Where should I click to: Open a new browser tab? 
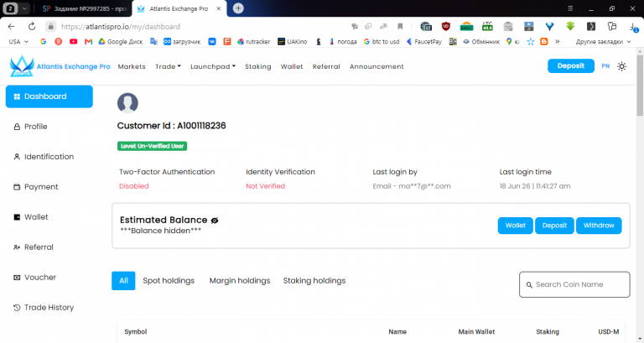pyautogui.click(x=238, y=8)
